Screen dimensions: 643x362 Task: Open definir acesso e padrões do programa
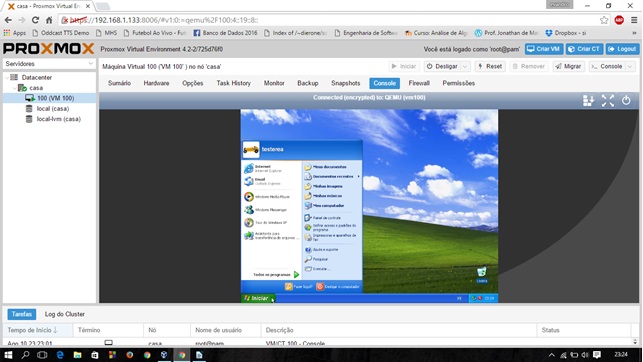point(331,228)
